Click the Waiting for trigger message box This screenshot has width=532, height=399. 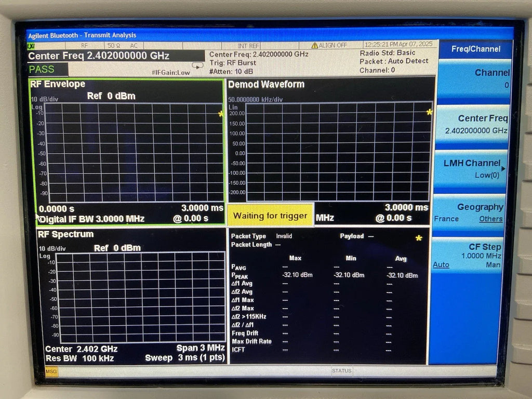[x=270, y=215]
